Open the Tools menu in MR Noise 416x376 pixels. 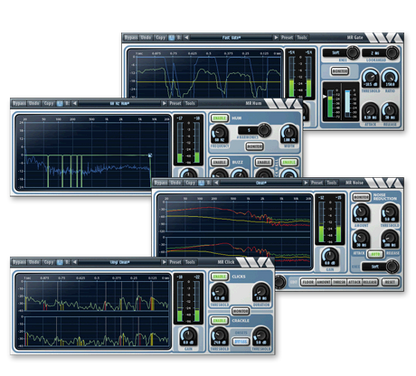(332, 183)
